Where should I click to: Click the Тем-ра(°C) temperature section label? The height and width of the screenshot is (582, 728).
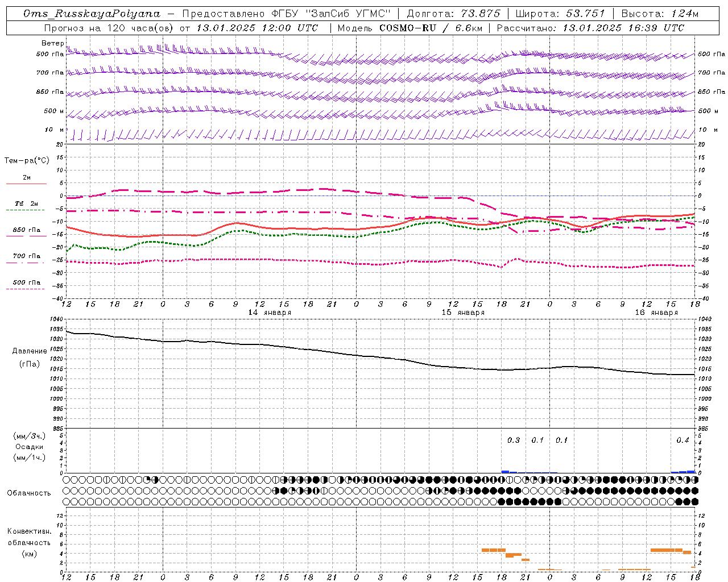coord(27,161)
